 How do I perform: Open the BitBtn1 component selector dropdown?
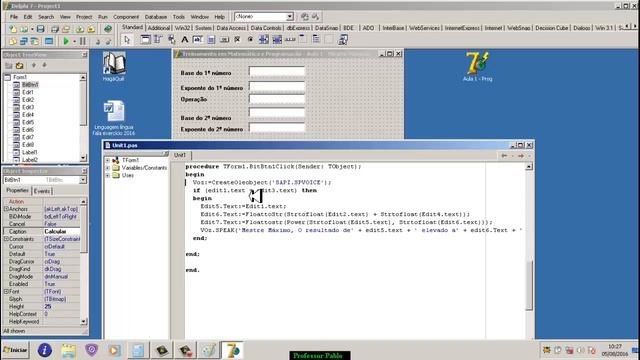tap(83, 180)
